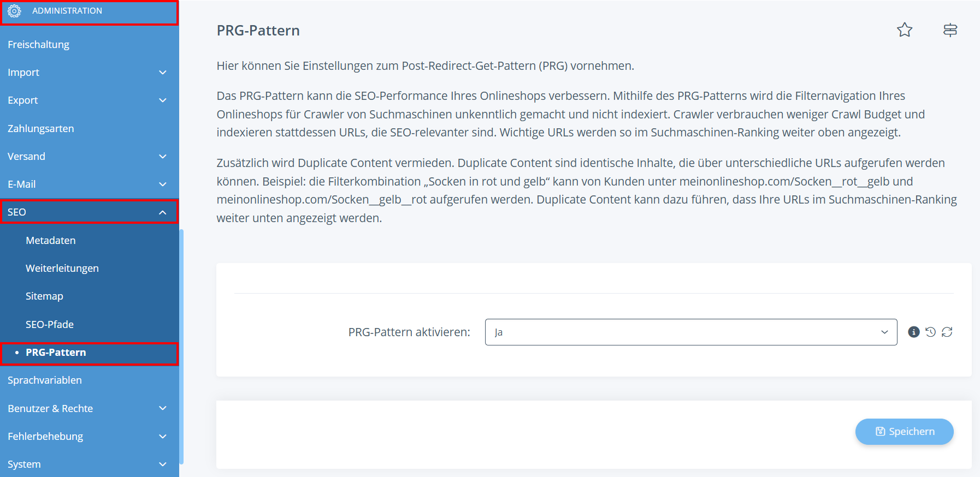Click the Administration gear icon
This screenshot has height=477, width=980.
click(14, 11)
